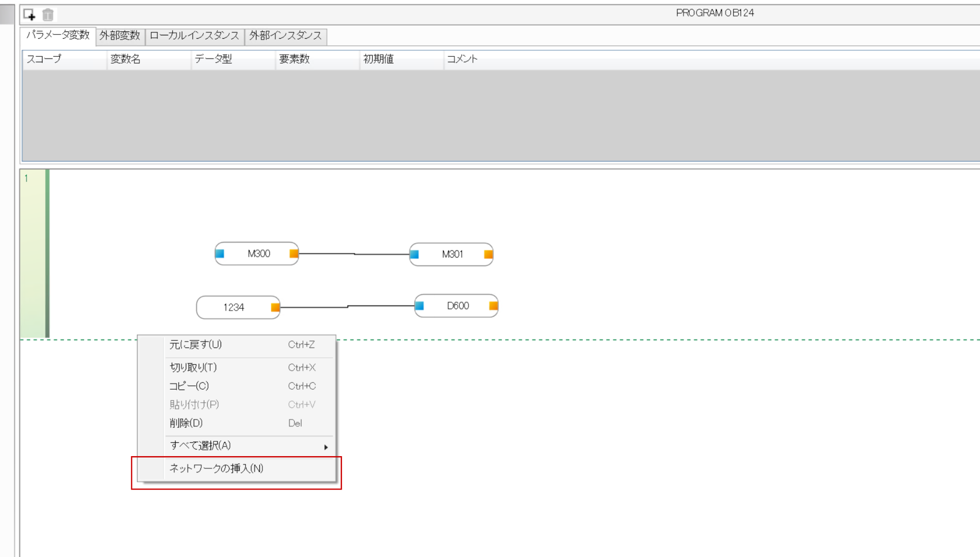This screenshot has width=980, height=557.
Task: Click D600 block's blue input connector
Action: tap(419, 306)
